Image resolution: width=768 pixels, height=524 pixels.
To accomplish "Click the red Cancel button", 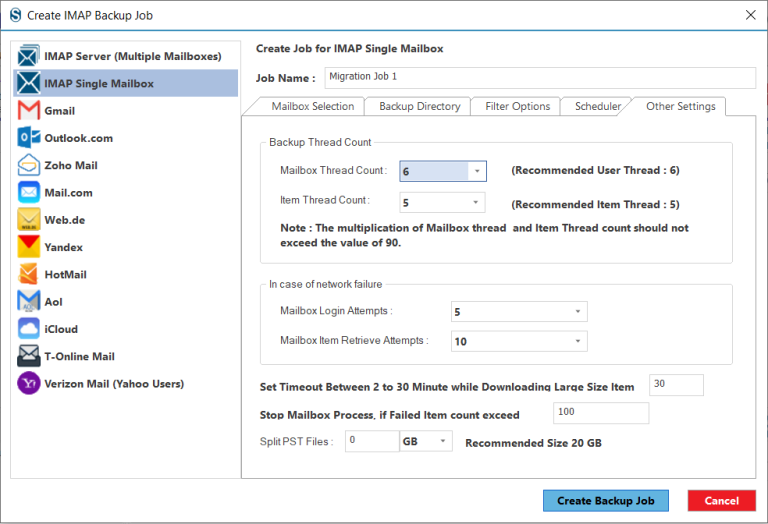I will 721,500.
